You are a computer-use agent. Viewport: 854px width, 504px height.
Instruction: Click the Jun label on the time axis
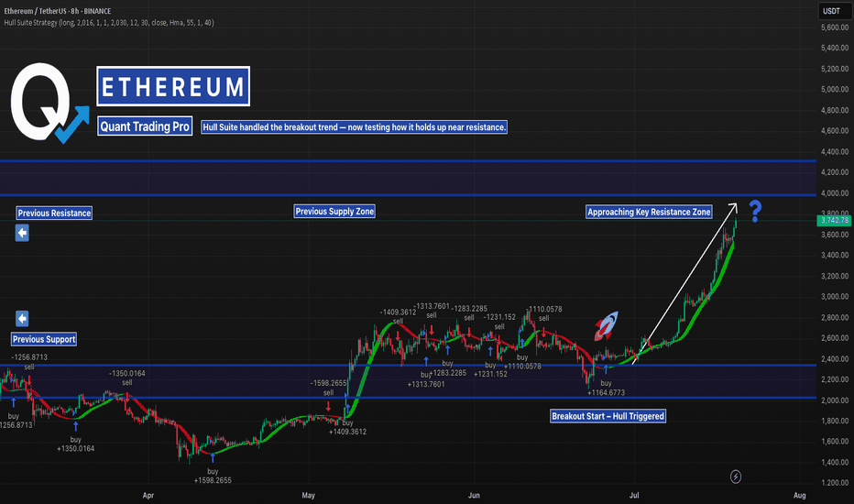(x=474, y=495)
